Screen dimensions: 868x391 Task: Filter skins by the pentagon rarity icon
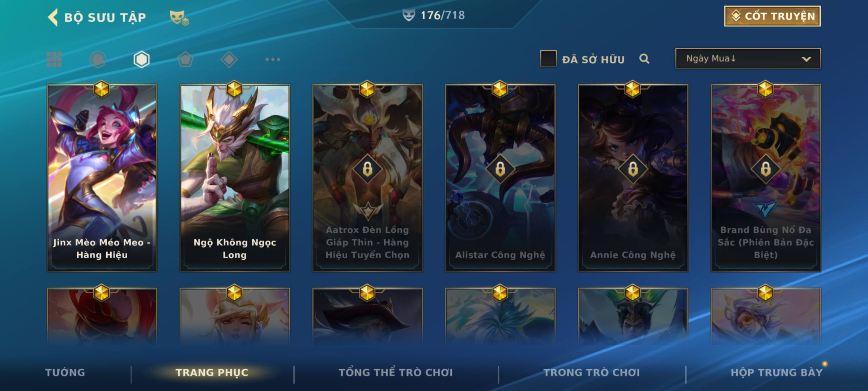185,59
